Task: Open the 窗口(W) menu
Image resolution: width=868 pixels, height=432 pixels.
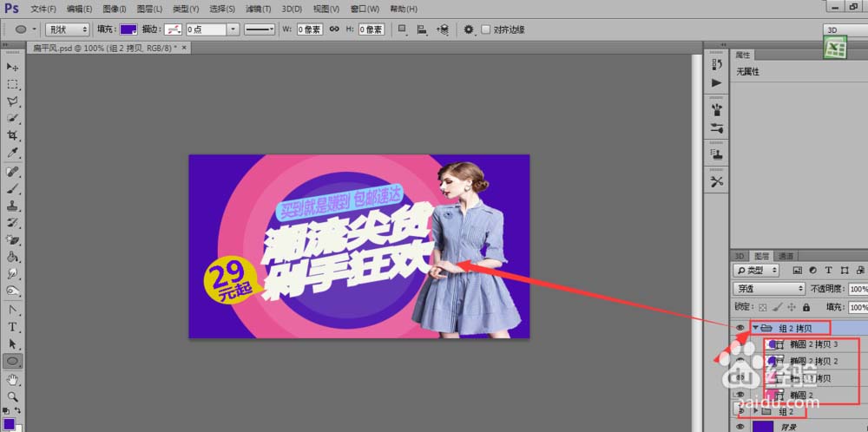Action: [365, 10]
